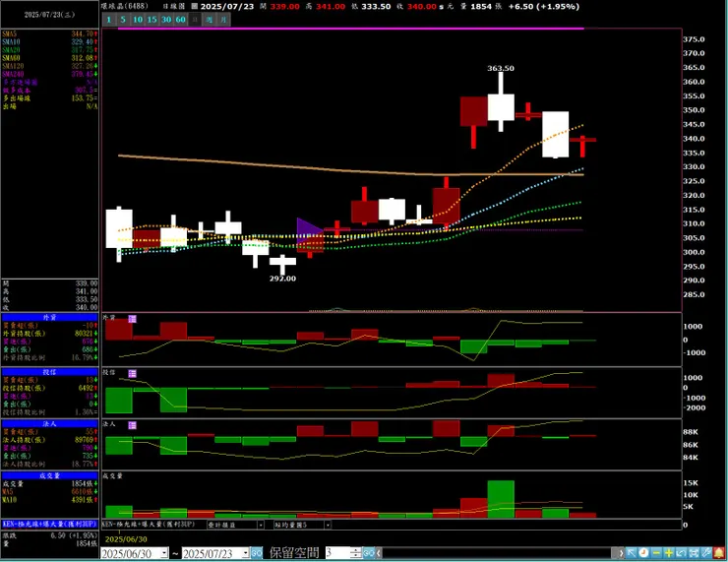The image size is (728, 562).
Task: Open the settings icon in the 外資 chart pane
Action: pyautogui.click(x=133, y=319)
